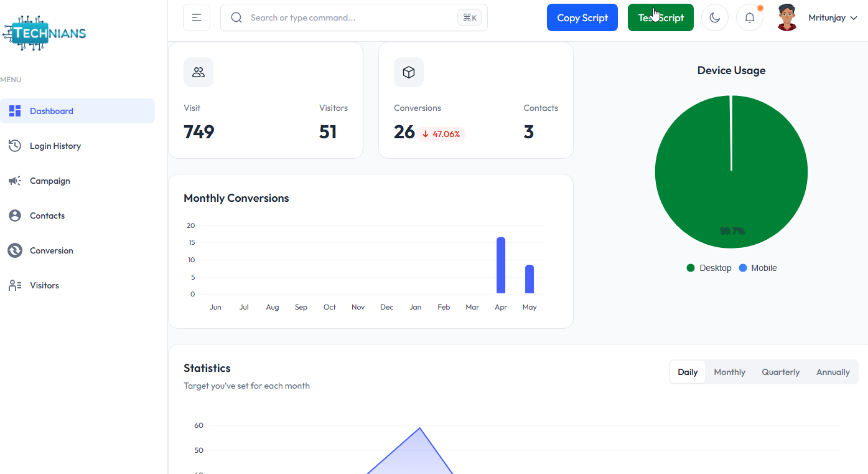Click the Technians logo
The width and height of the screenshot is (868, 474).
pyautogui.click(x=45, y=33)
